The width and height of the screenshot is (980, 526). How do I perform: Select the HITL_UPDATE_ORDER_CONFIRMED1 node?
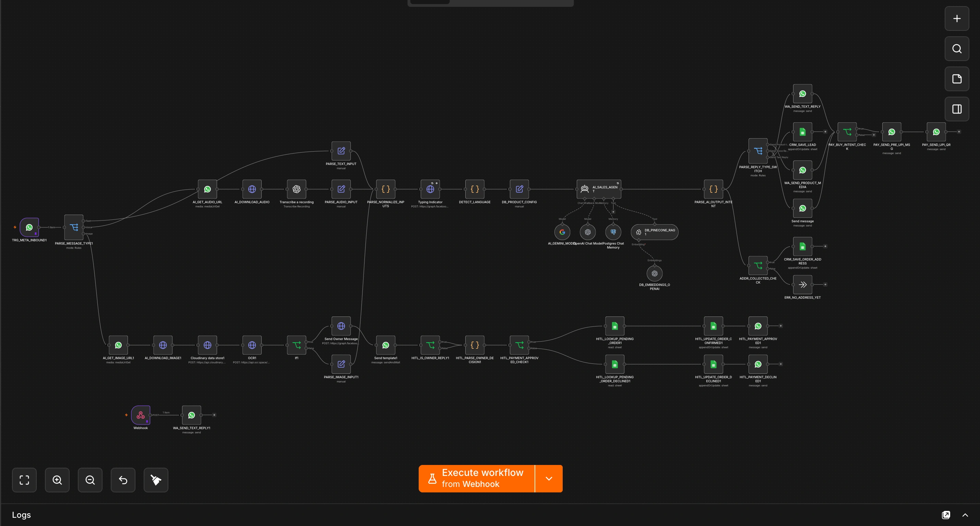[713, 326]
